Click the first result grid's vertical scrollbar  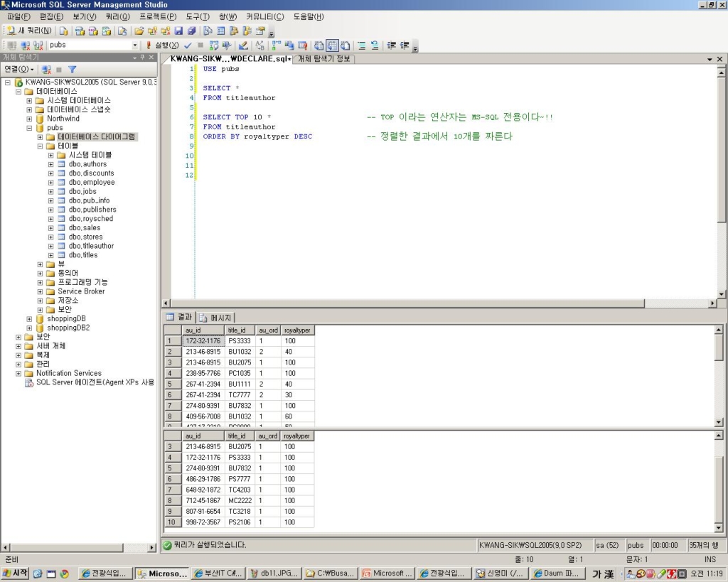pos(719,376)
